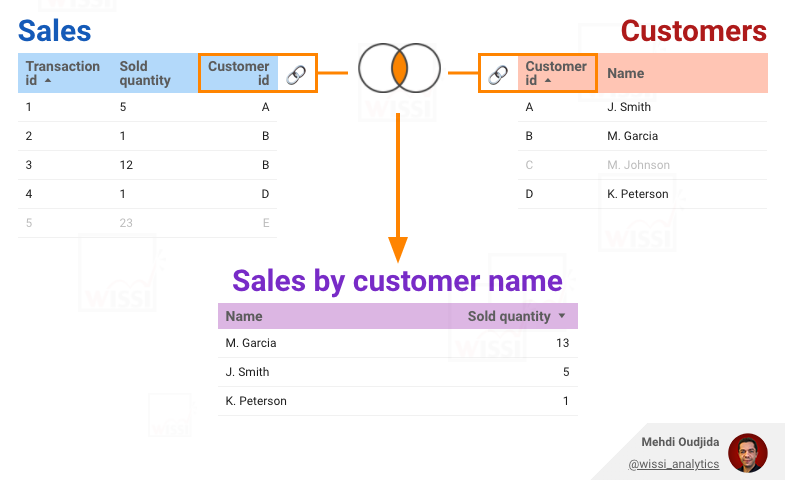Click the Name header in Customers table
The width and height of the screenshot is (785, 480).
pos(625,73)
